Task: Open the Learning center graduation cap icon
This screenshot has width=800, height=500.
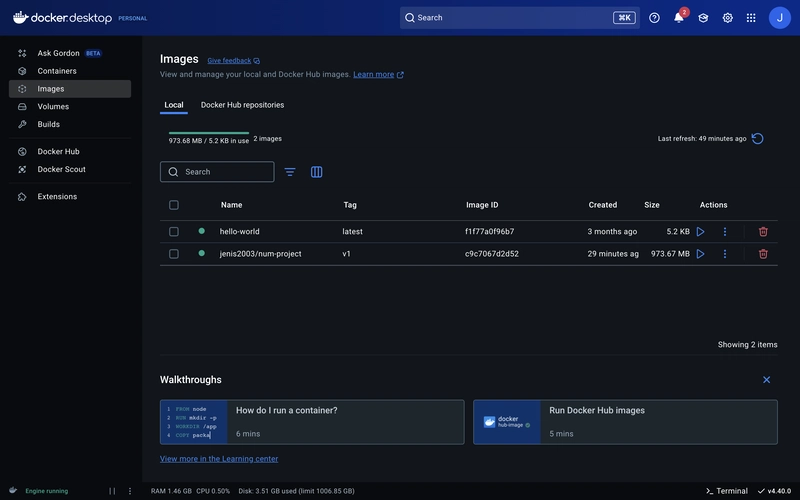Action: tap(703, 18)
